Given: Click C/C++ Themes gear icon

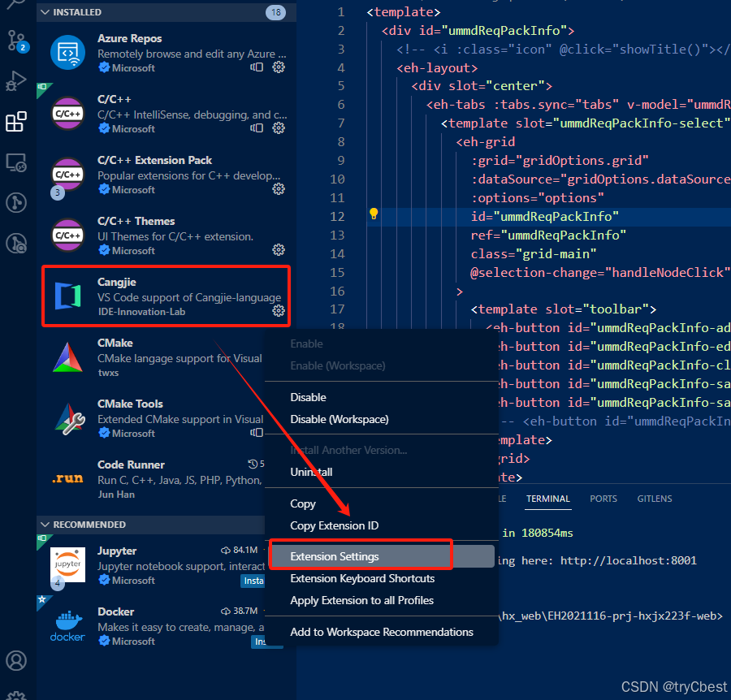Looking at the screenshot, I should 279,250.
